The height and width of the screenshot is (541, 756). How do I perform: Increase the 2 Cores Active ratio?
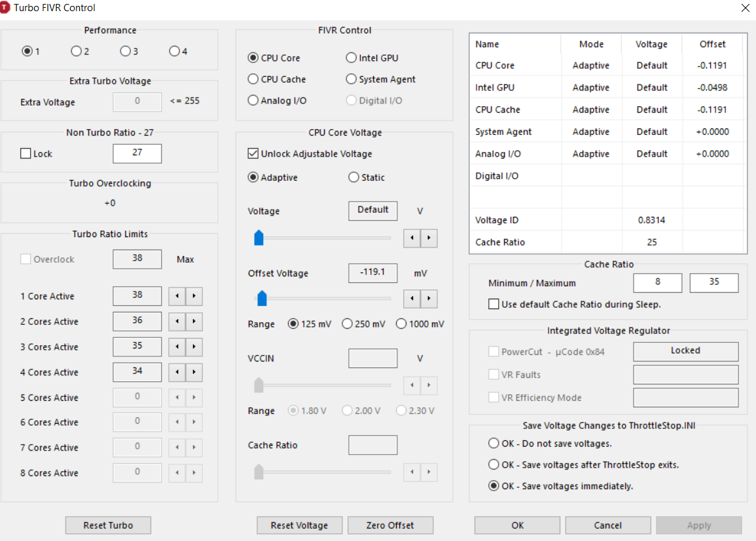tap(194, 322)
